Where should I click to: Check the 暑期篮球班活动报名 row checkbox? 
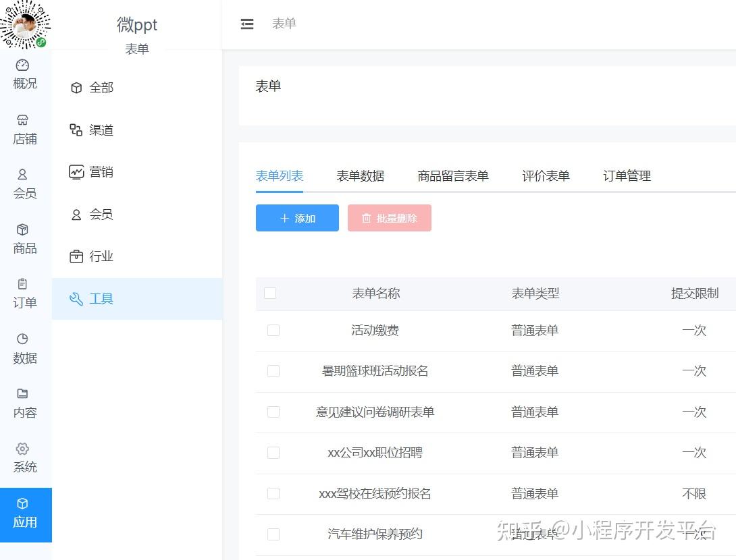tap(273, 371)
